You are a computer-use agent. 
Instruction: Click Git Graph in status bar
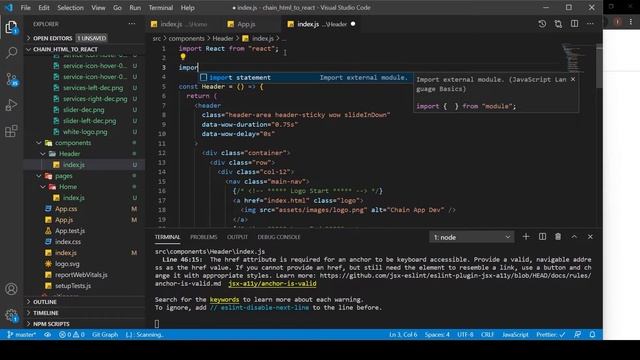(x=105, y=335)
